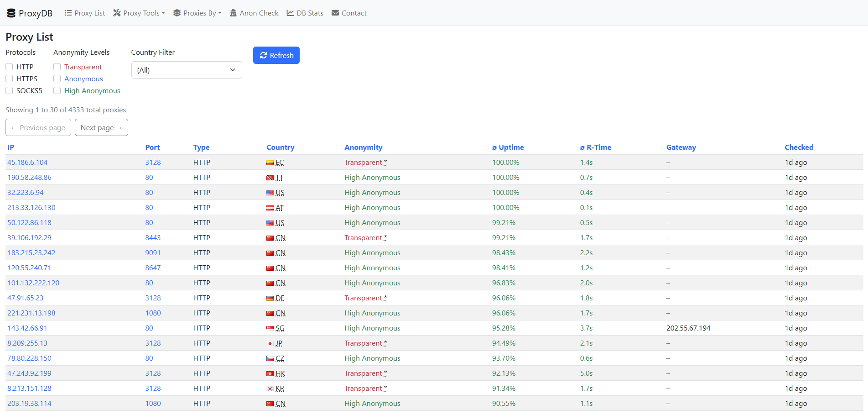Click the Korea flag in the 8.213.151.128 row

point(270,389)
